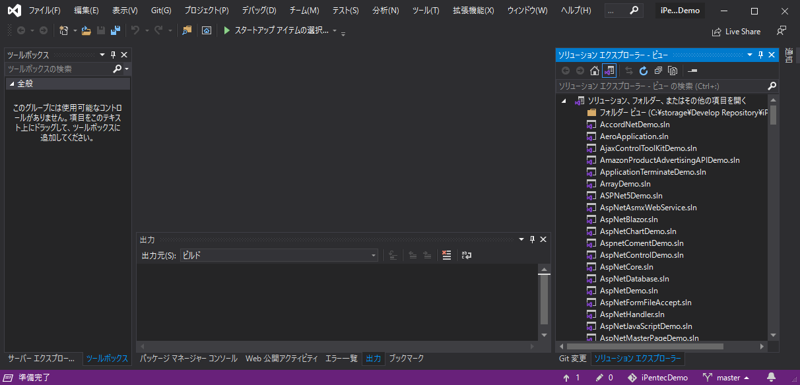Screen dimensions: 800x385
Task: Open the Toolbox window options dropdown
Action: [x=102, y=55]
